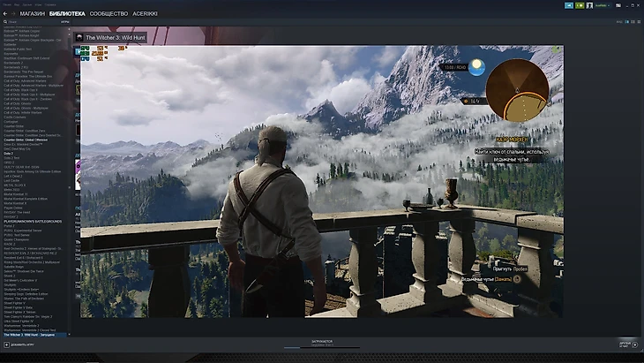The image size is (644, 363).
Task: Select Dota 2 in the game list
Action: point(8,154)
